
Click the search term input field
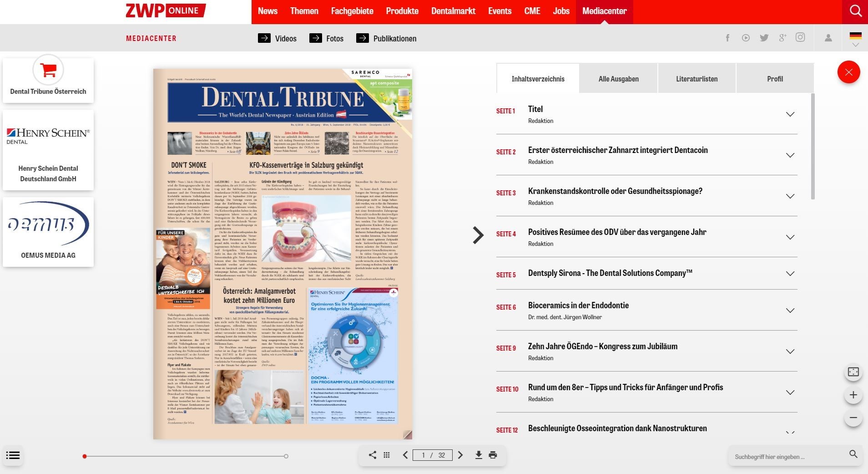[789, 456]
